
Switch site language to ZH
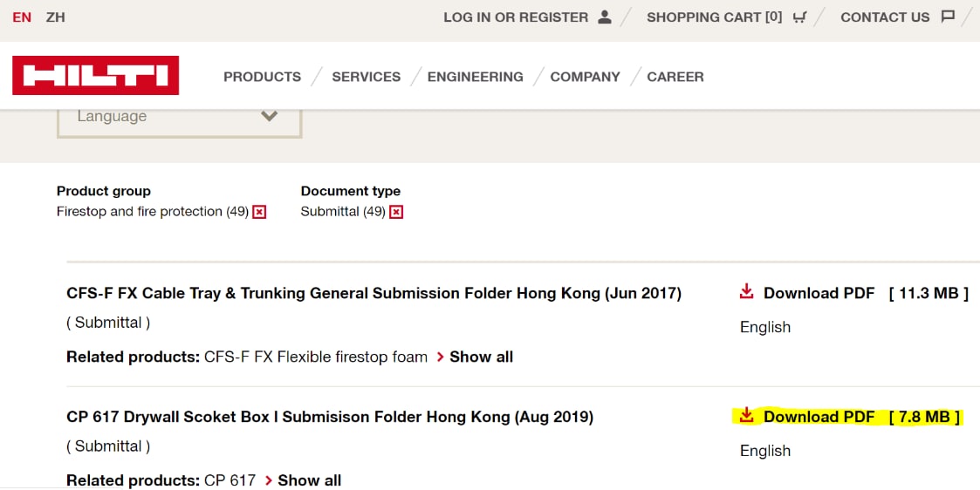point(56,17)
